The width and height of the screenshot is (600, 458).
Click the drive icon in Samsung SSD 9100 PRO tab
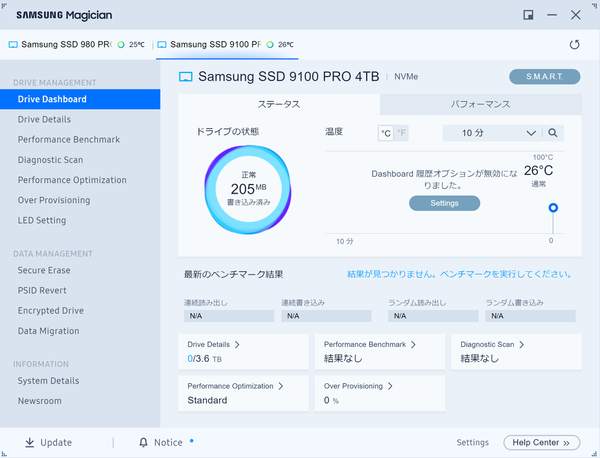[x=162, y=45]
